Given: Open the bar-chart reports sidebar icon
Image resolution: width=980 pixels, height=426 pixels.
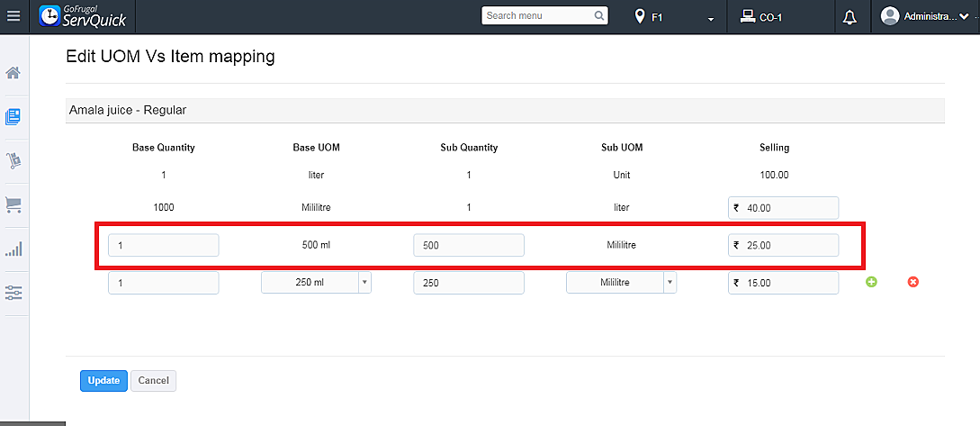Looking at the screenshot, I should [13, 249].
